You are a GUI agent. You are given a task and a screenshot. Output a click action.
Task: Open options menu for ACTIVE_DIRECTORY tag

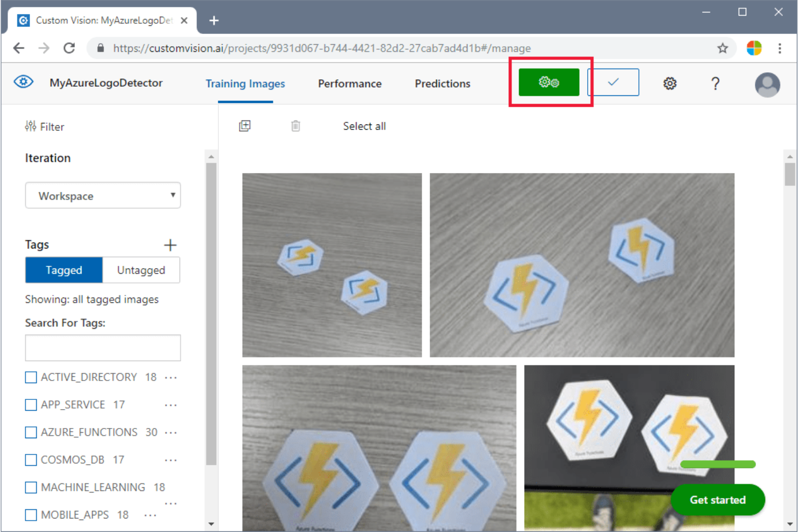[171, 377]
